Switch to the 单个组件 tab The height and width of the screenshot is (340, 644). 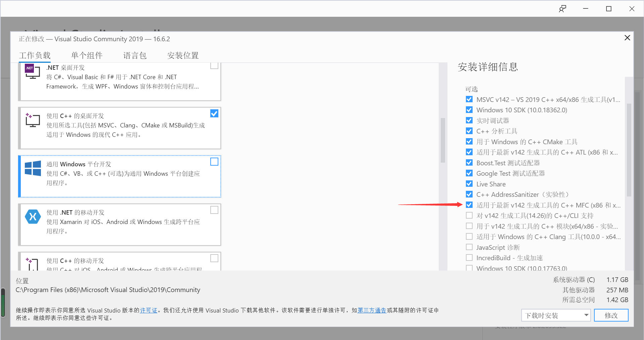click(87, 55)
